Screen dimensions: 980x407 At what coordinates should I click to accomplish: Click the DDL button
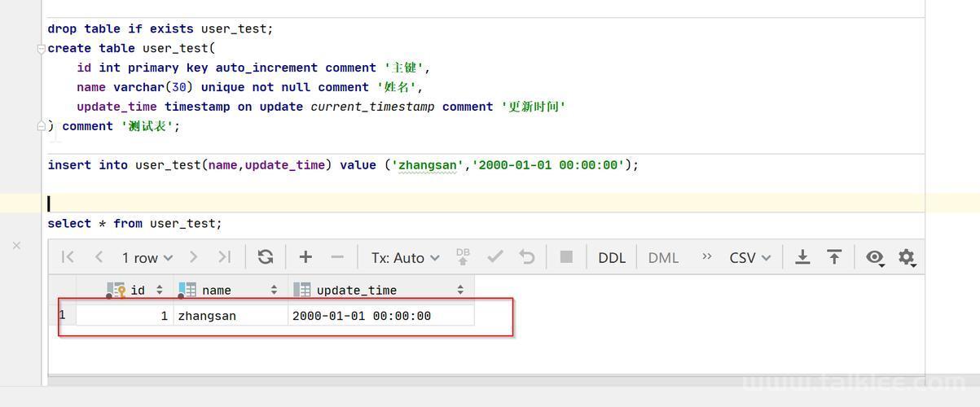point(612,257)
